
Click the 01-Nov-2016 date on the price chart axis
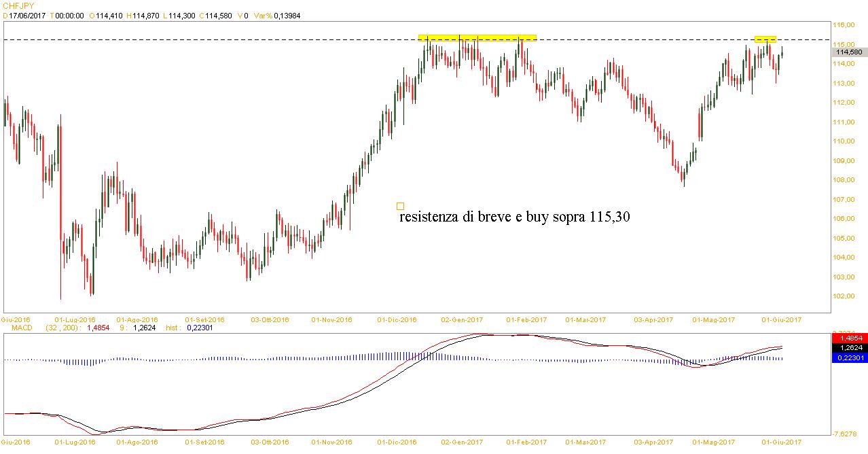point(331,319)
